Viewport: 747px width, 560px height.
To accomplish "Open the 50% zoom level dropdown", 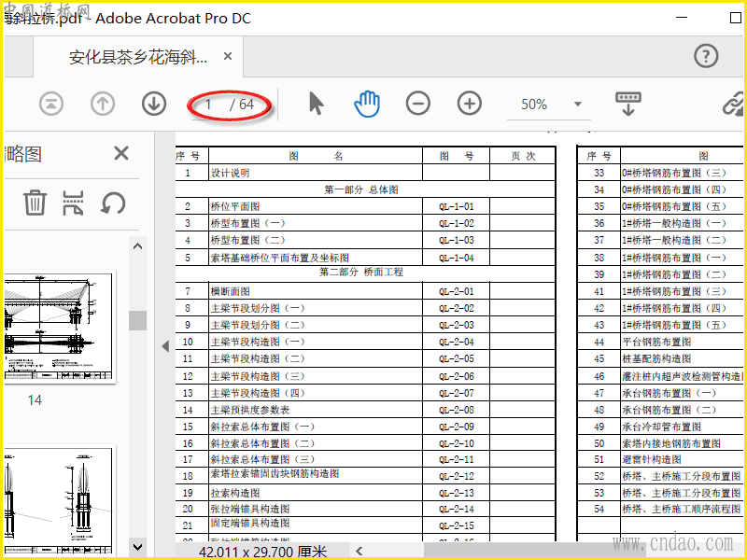I will [578, 104].
